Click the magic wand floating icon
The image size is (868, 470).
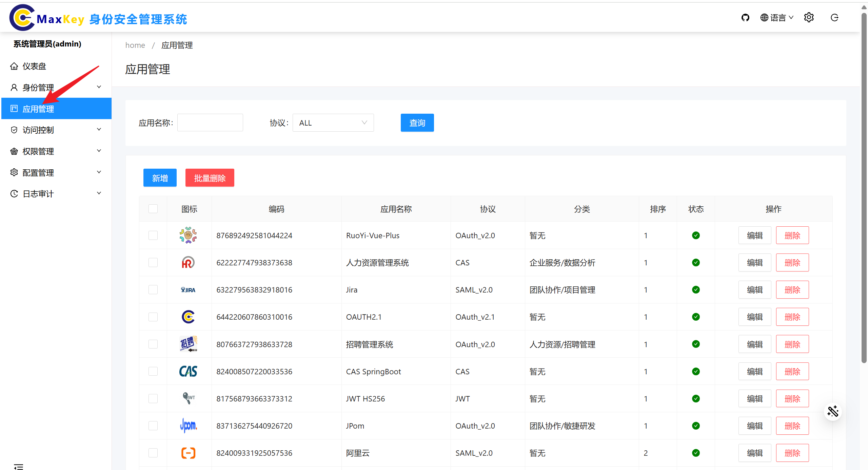pos(833,411)
